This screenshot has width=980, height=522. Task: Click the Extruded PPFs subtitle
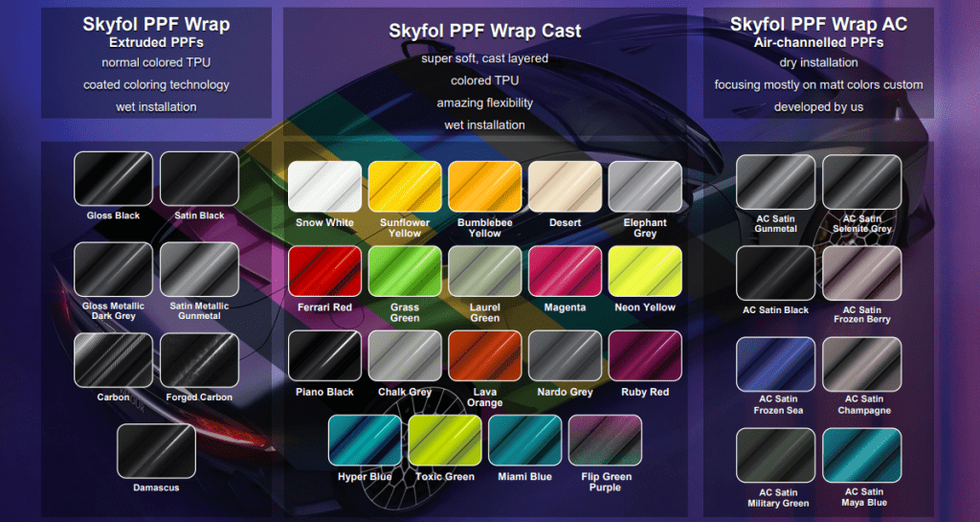point(156,43)
